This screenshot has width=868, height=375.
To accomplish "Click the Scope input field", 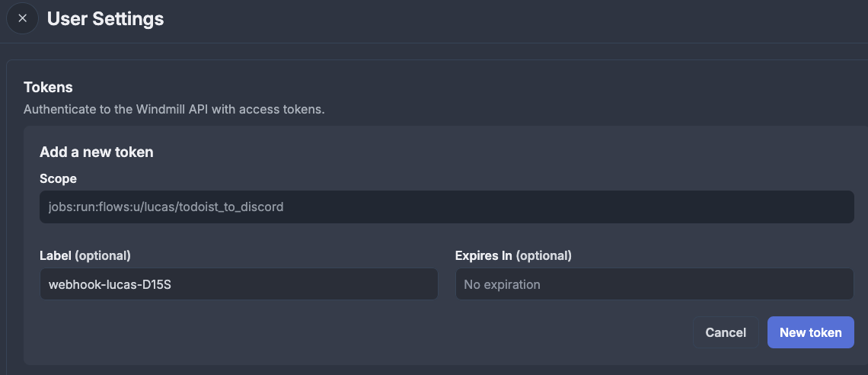I will pos(446,207).
